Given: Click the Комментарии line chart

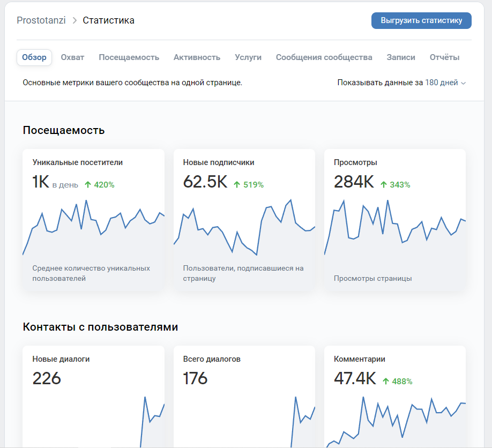Looking at the screenshot, I should pos(395,422).
